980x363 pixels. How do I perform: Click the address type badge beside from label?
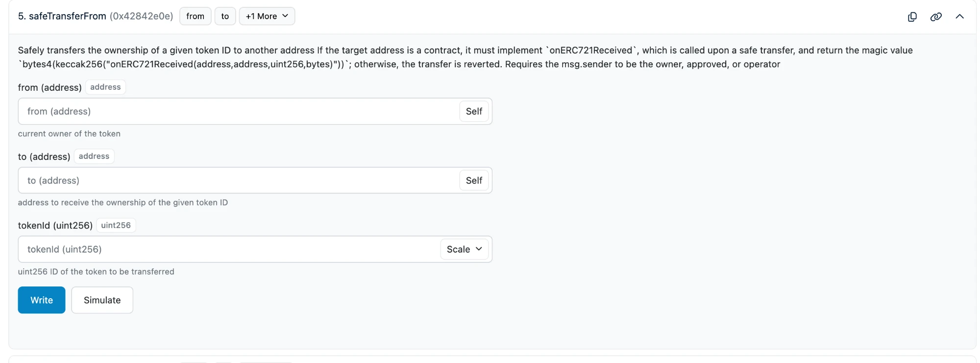[x=105, y=87]
